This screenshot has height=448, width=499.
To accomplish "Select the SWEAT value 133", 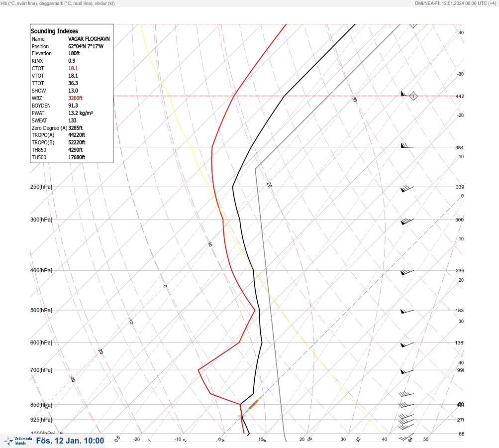I will 72,120.
